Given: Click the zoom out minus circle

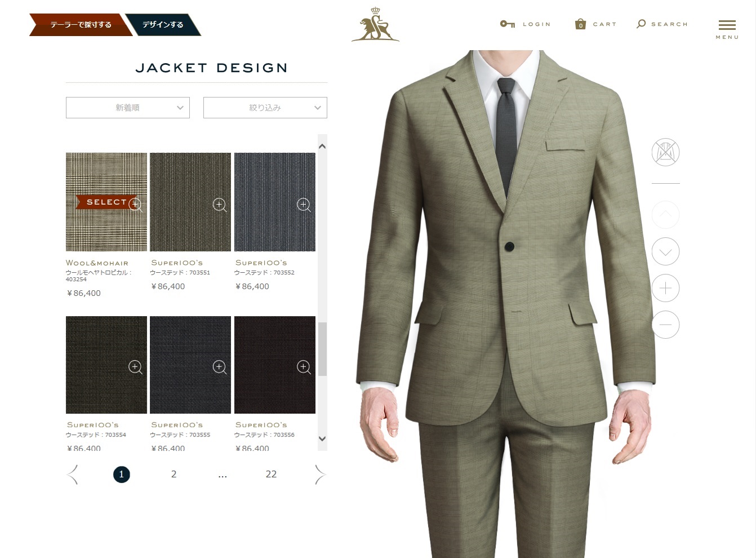Looking at the screenshot, I should click(x=665, y=325).
